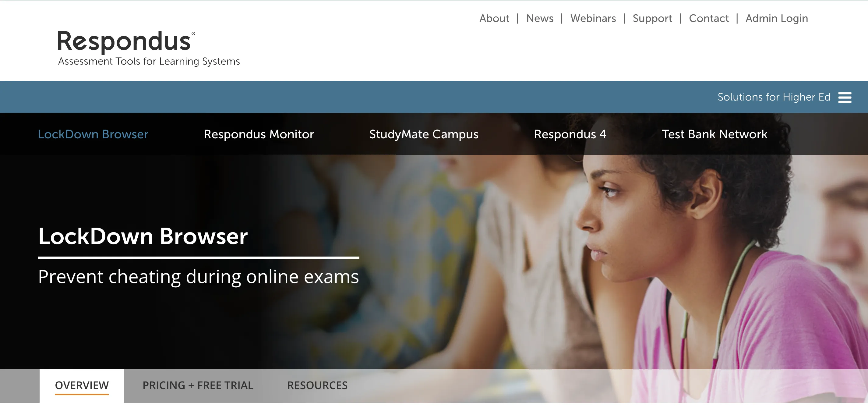Click the Assessment Tools for Learning Systems tagline
868x415 pixels.
tap(149, 61)
